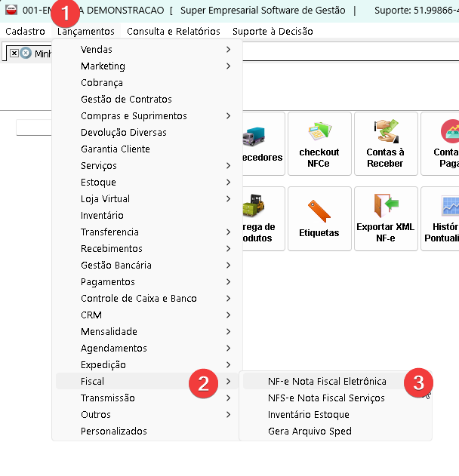Open Exportar XML NF-e shortcut
This screenshot has width=459, height=476.
tap(385, 219)
